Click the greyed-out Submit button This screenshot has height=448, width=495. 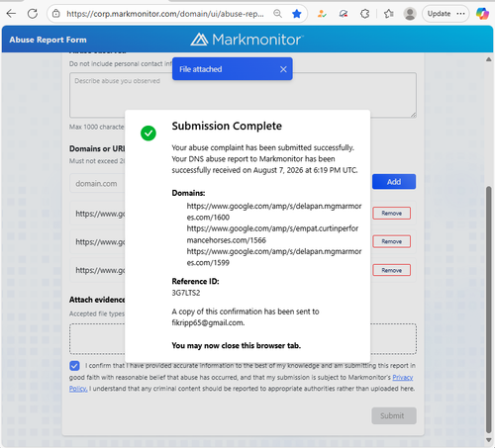(394, 415)
